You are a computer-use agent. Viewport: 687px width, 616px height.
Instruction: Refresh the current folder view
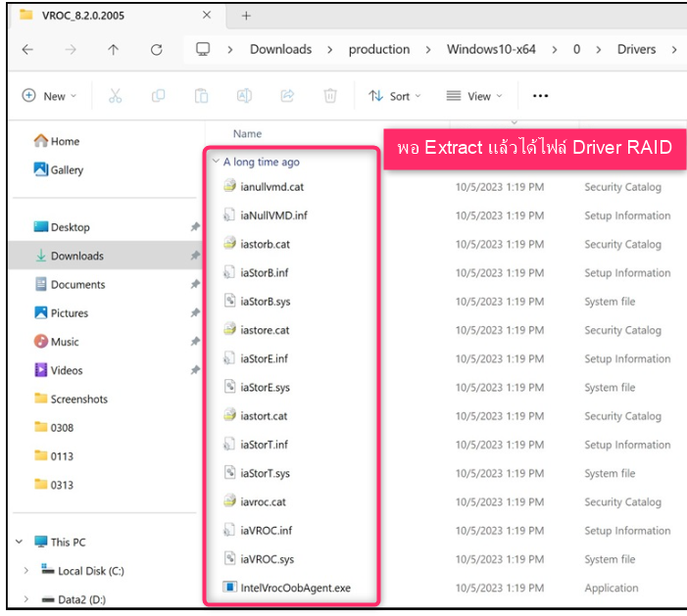157,50
